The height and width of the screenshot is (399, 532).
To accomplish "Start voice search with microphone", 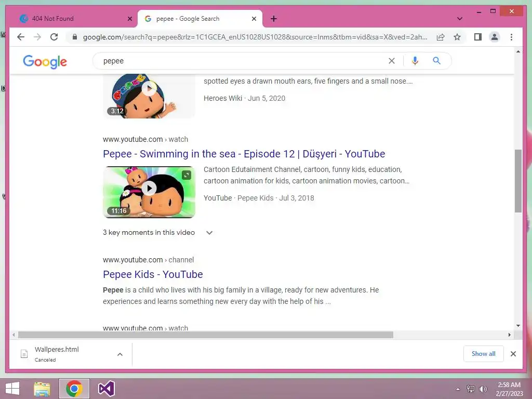I will click(x=415, y=61).
